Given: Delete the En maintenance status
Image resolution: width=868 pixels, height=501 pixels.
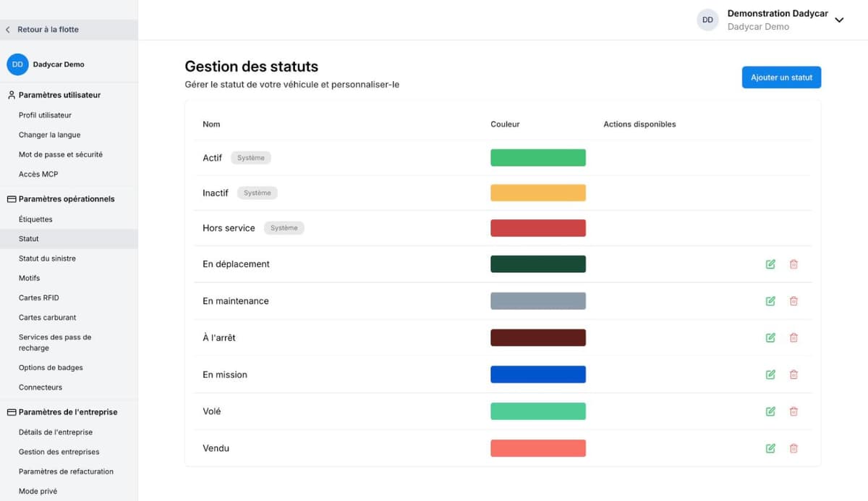Looking at the screenshot, I should coord(793,301).
